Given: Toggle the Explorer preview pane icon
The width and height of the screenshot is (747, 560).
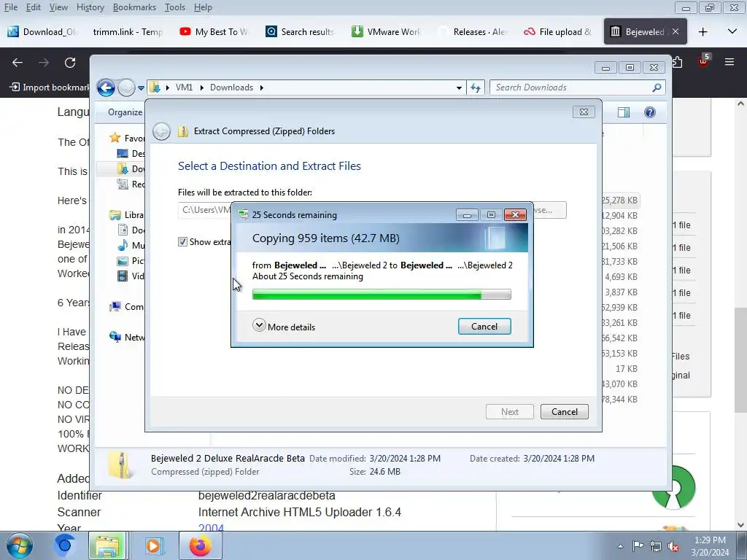Looking at the screenshot, I should [624, 112].
